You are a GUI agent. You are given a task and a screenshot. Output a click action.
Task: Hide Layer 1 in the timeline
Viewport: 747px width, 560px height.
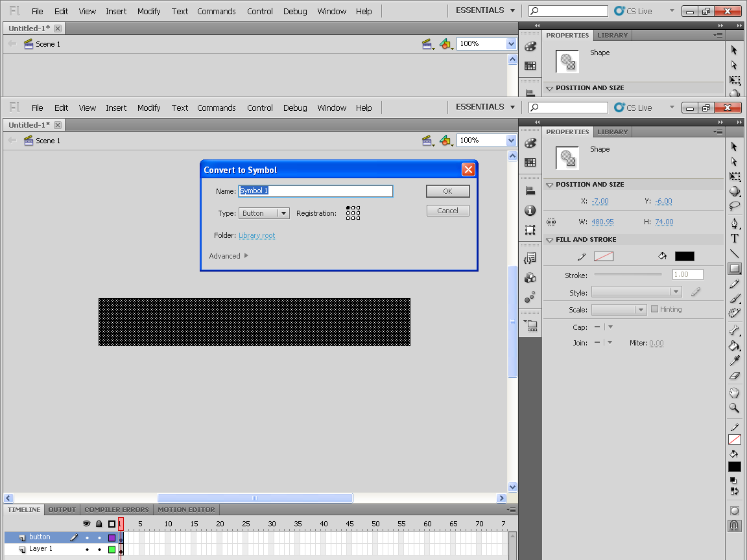(87, 550)
